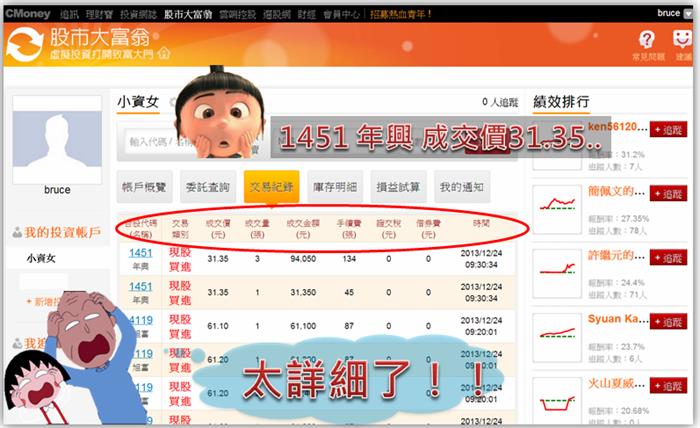
Task: Click the 時間 column header
Action: 481,223
